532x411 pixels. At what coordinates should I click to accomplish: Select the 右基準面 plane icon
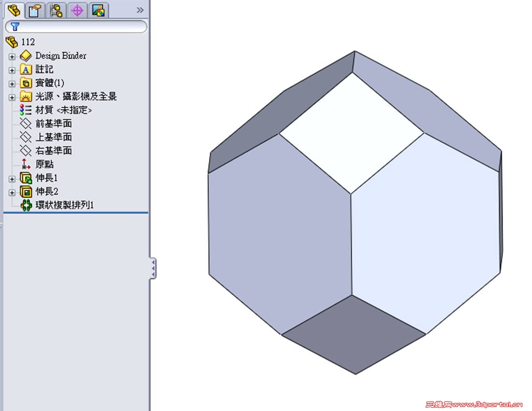(x=26, y=151)
